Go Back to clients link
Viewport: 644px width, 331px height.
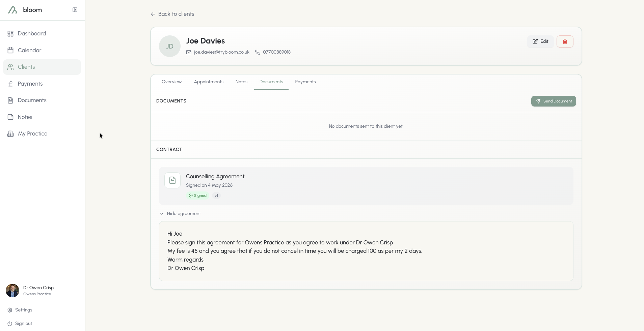click(x=172, y=14)
